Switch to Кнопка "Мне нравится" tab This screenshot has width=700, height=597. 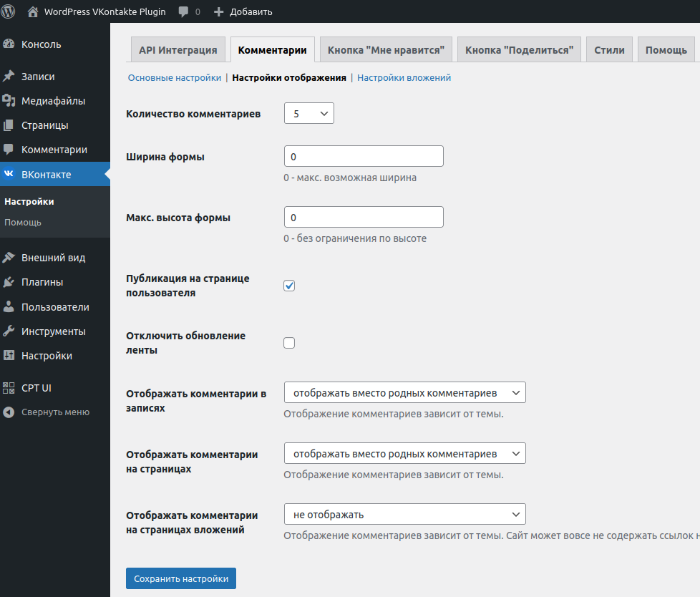point(387,49)
